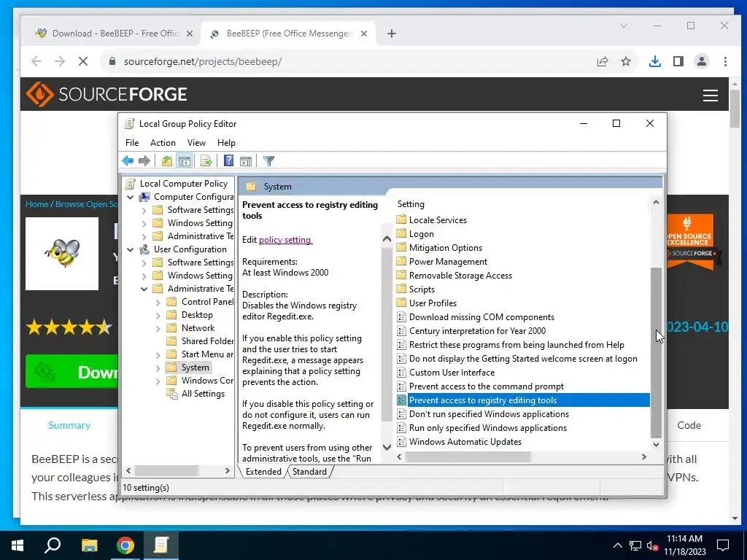Select Start Menu and Taskbar tree item
The width and height of the screenshot is (747, 560).
tap(207, 354)
